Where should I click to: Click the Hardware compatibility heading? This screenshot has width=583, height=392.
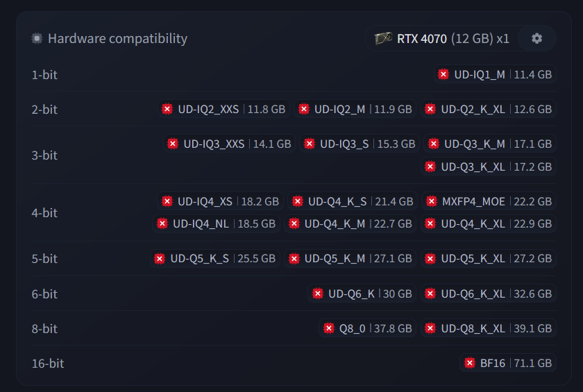[117, 38]
